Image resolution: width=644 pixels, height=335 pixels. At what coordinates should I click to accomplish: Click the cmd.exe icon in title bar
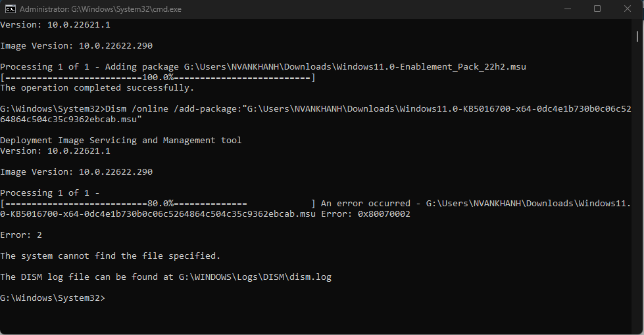coord(10,9)
